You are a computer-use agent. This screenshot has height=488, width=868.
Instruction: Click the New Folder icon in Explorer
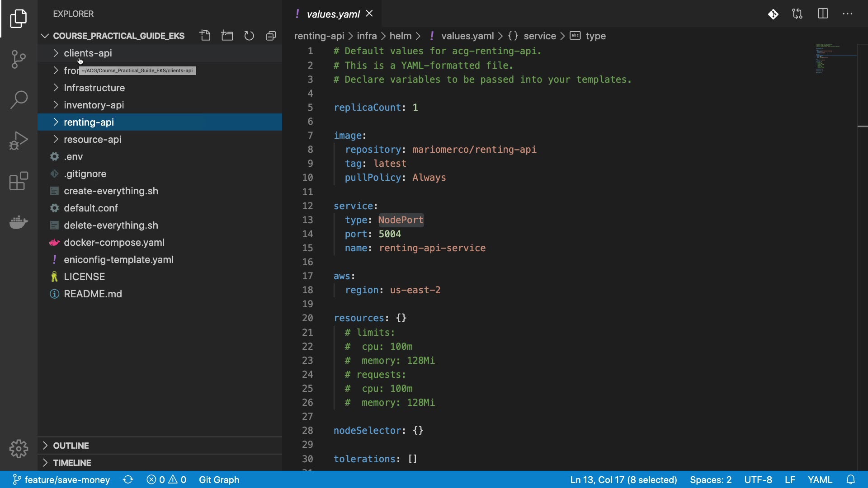click(x=227, y=36)
